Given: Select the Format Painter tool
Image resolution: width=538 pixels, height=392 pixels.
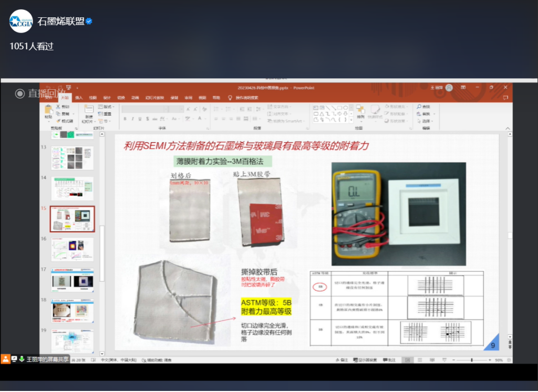Looking at the screenshot, I should (58, 121).
